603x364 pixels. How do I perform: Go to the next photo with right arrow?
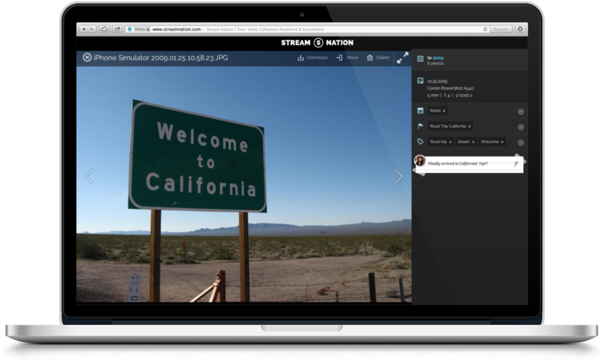point(398,175)
